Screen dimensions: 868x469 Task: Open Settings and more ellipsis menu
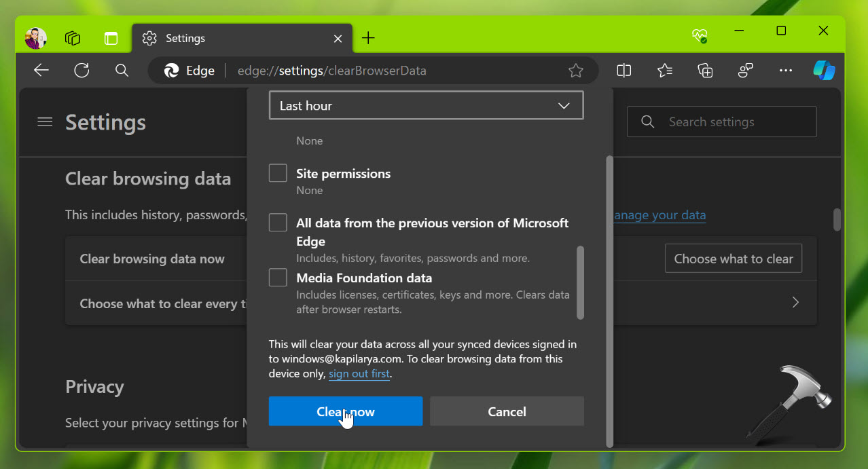(x=785, y=71)
